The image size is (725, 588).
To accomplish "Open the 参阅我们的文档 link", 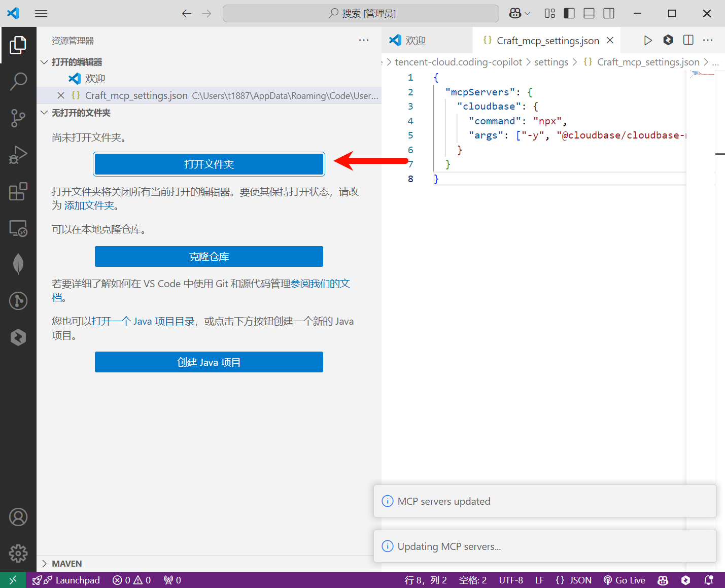I will click(320, 284).
